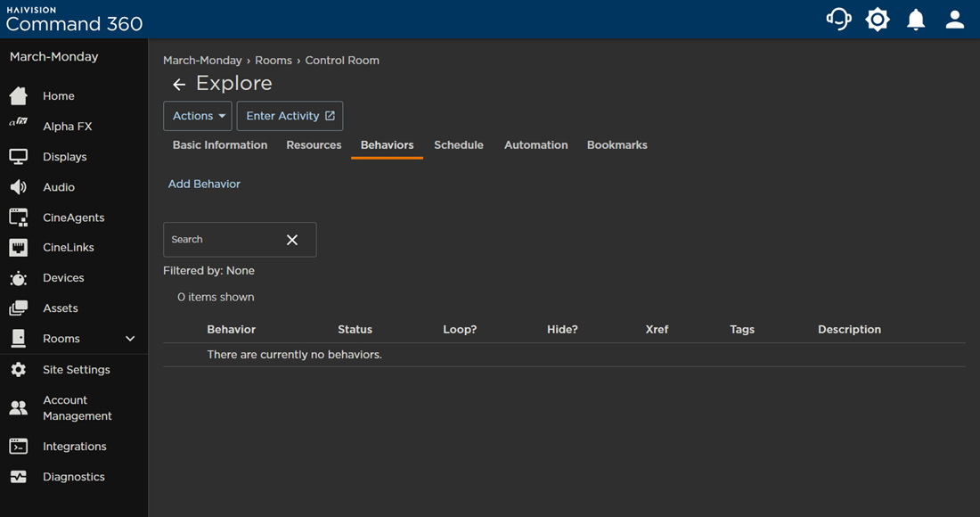Click the Integrations terminal icon
Viewport: 980px width, 517px height.
point(18,447)
